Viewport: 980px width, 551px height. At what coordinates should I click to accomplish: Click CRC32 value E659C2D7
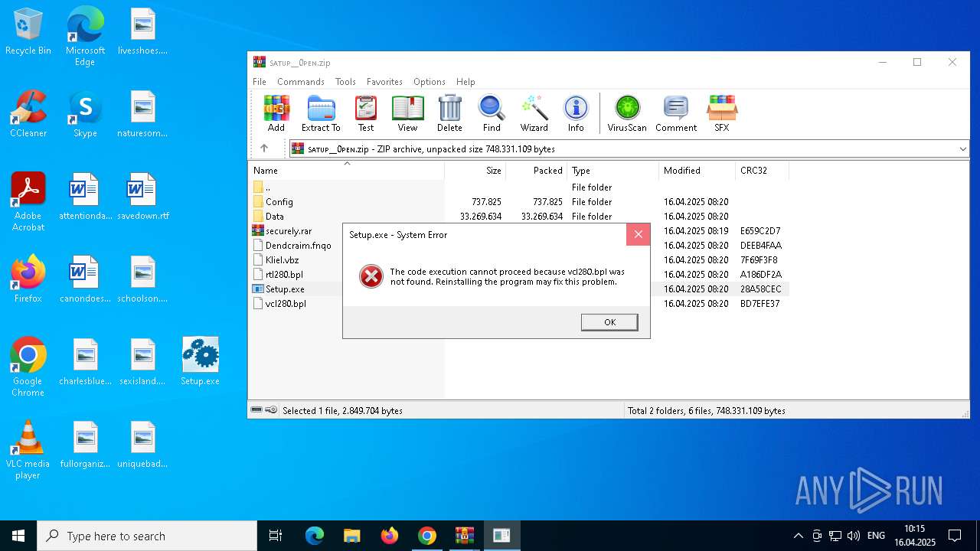(x=760, y=231)
